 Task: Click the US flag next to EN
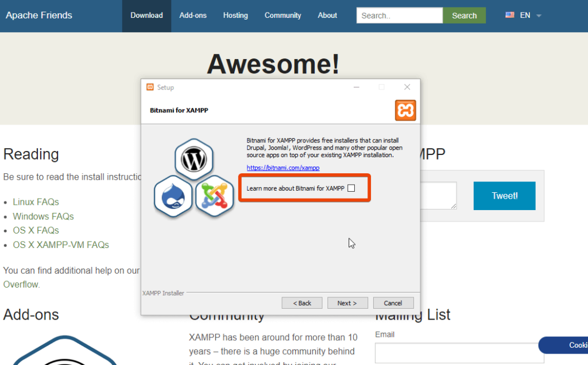[509, 15]
